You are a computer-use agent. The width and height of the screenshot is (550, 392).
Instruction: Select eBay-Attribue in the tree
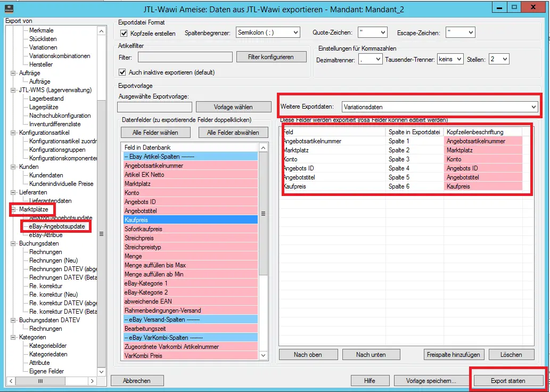(46, 235)
